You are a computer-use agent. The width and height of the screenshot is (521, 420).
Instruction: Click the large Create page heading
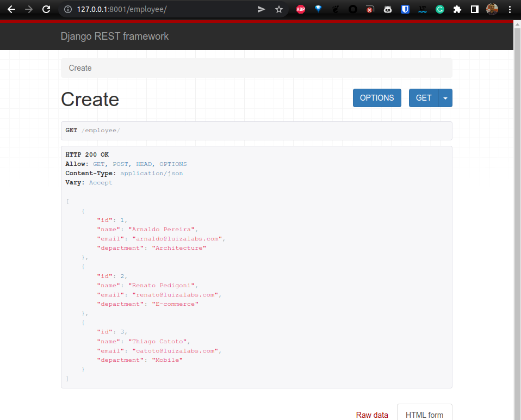tap(90, 100)
